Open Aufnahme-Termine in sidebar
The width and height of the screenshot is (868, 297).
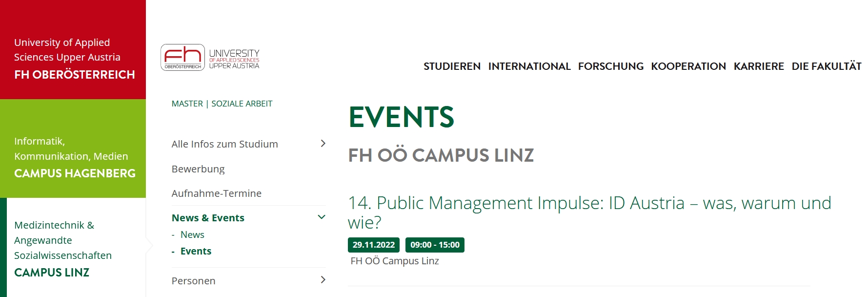pyautogui.click(x=217, y=193)
